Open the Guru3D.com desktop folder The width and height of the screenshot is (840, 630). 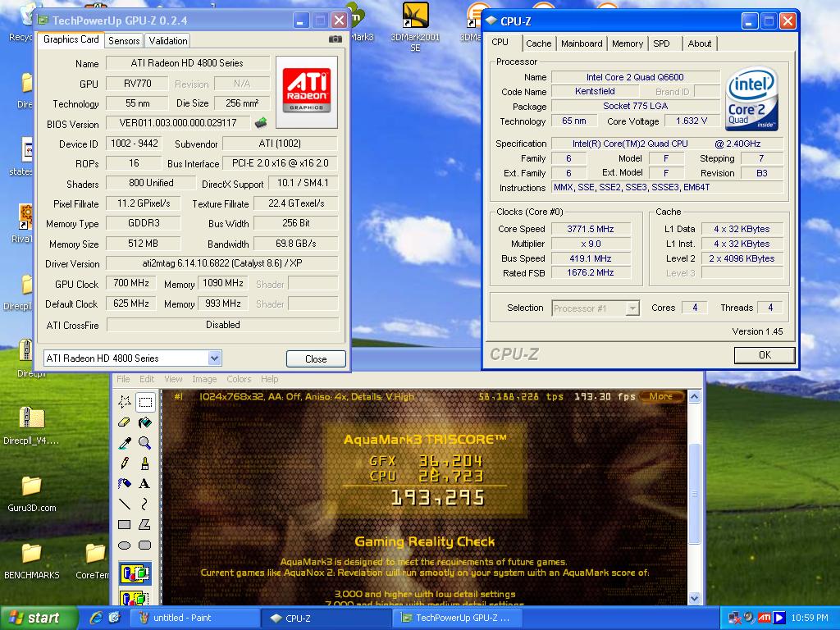pyautogui.click(x=32, y=493)
